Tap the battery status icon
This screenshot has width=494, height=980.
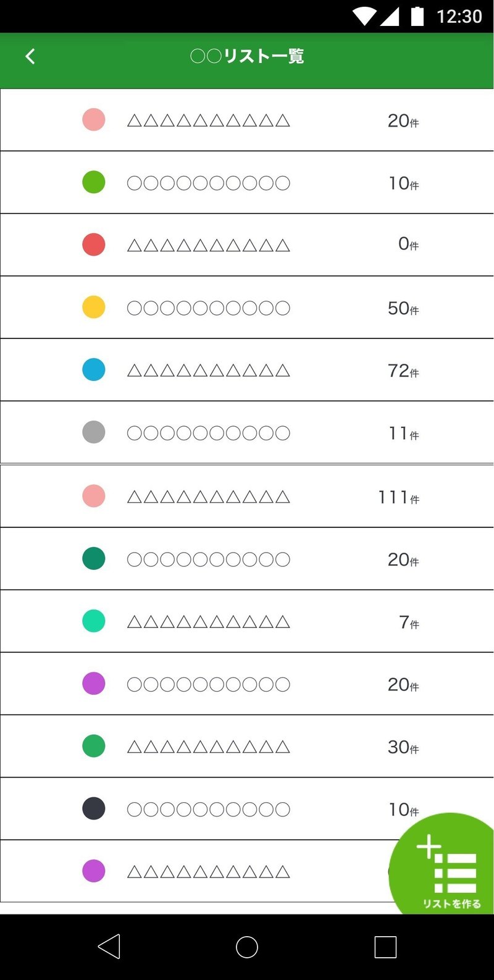click(x=417, y=16)
